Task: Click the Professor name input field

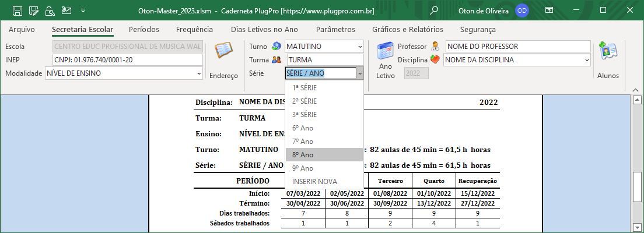Action: click(517, 47)
